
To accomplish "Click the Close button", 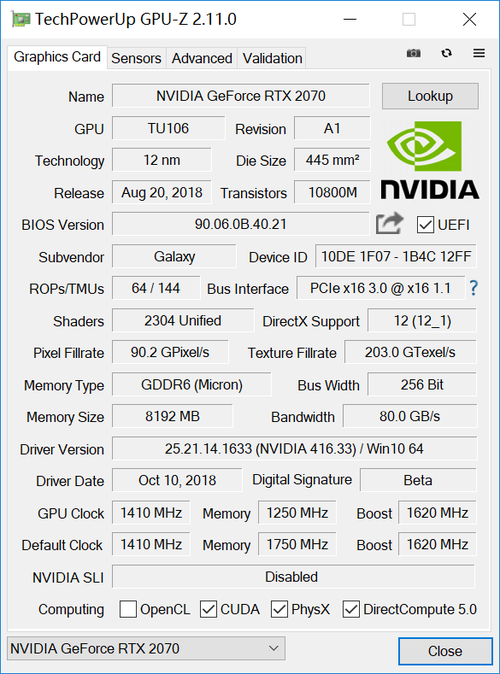I will (x=445, y=651).
